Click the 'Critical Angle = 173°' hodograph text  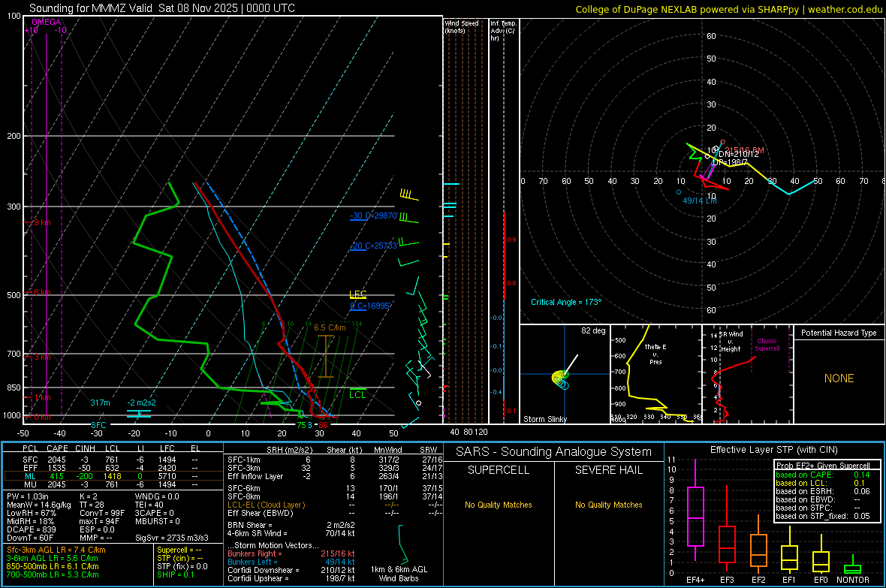click(x=566, y=302)
